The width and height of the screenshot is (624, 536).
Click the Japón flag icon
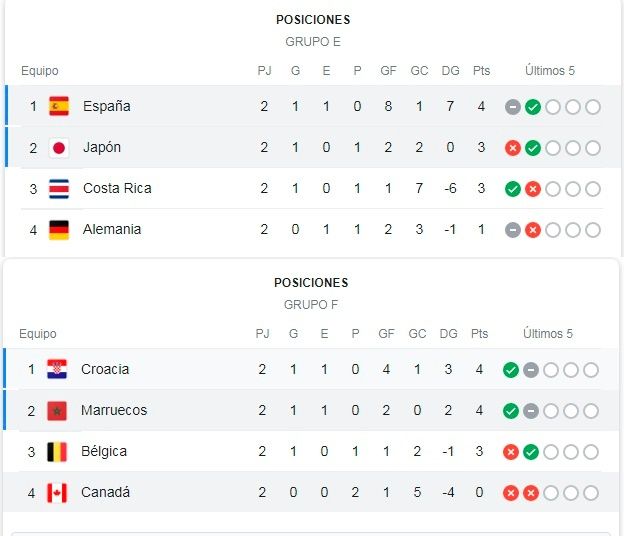pyautogui.click(x=59, y=148)
